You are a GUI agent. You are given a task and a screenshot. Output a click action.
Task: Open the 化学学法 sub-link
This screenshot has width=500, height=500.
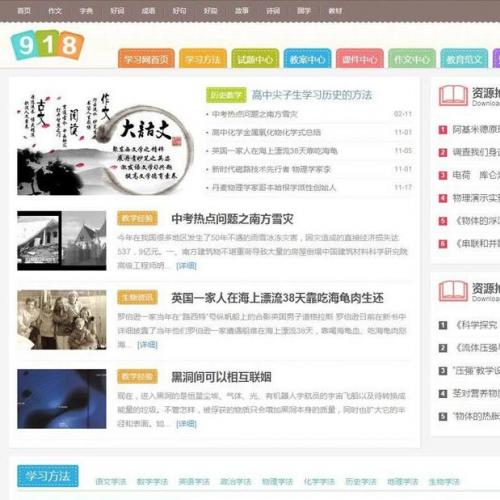coord(319,482)
